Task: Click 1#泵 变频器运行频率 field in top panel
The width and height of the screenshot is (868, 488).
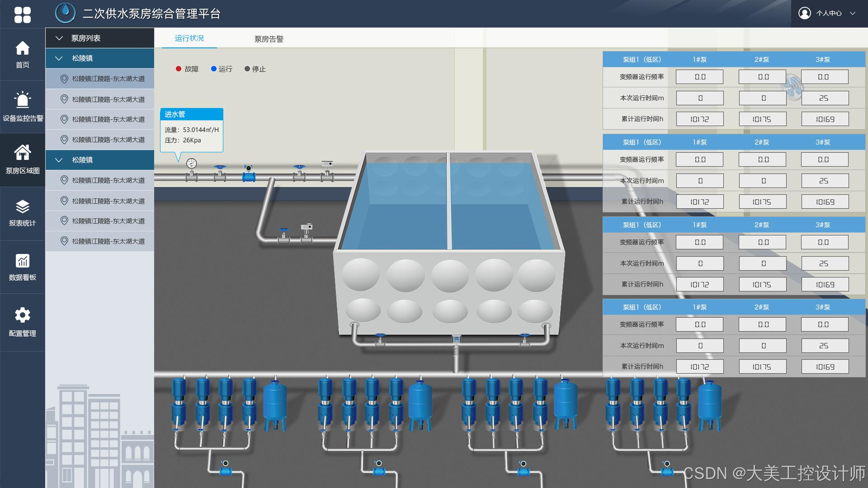Action: click(699, 77)
